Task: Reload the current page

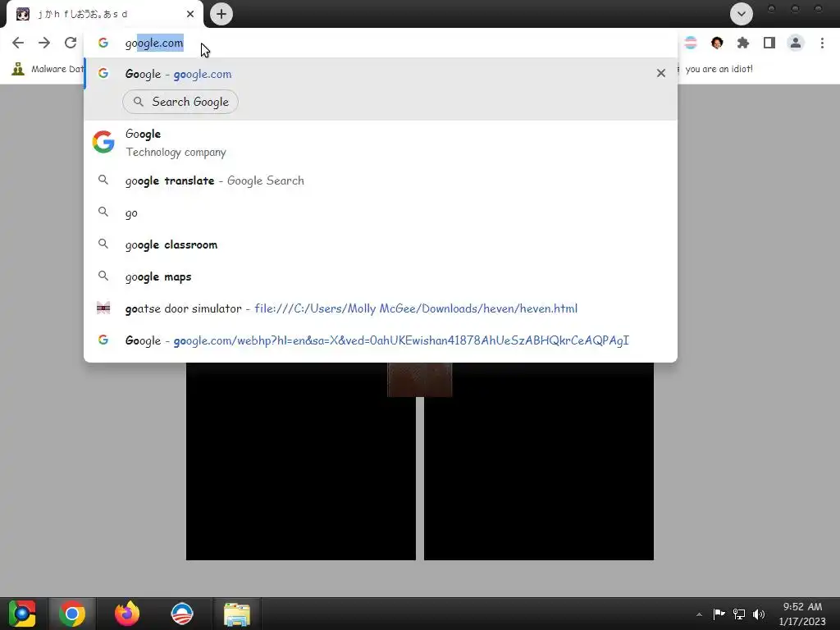Action: coord(71,43)
